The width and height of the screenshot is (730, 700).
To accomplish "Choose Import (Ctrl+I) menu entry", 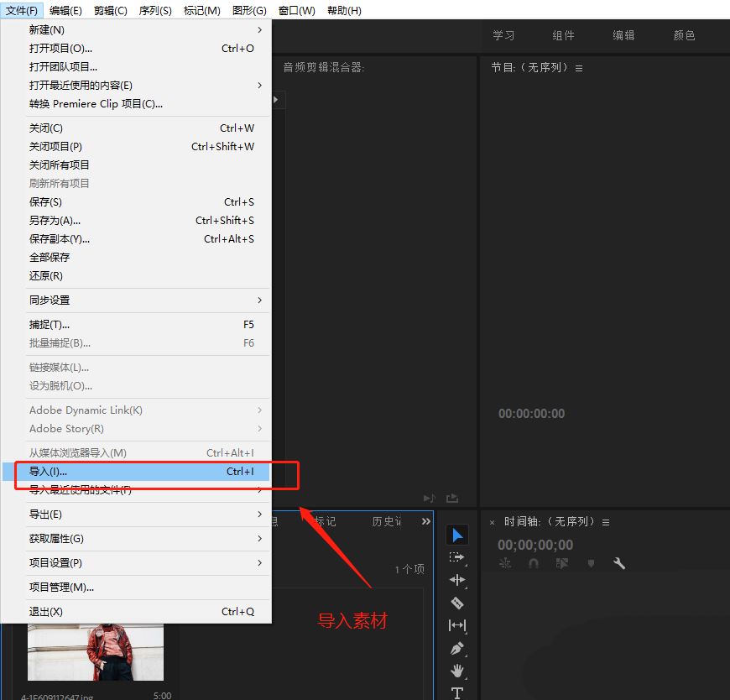I will (x=136, y=472).
